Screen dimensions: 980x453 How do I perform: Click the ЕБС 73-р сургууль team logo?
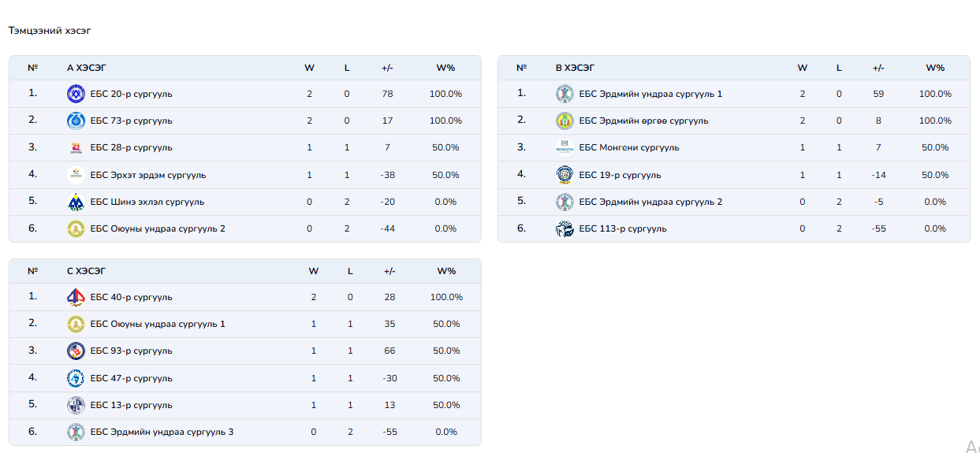point(76,121)
